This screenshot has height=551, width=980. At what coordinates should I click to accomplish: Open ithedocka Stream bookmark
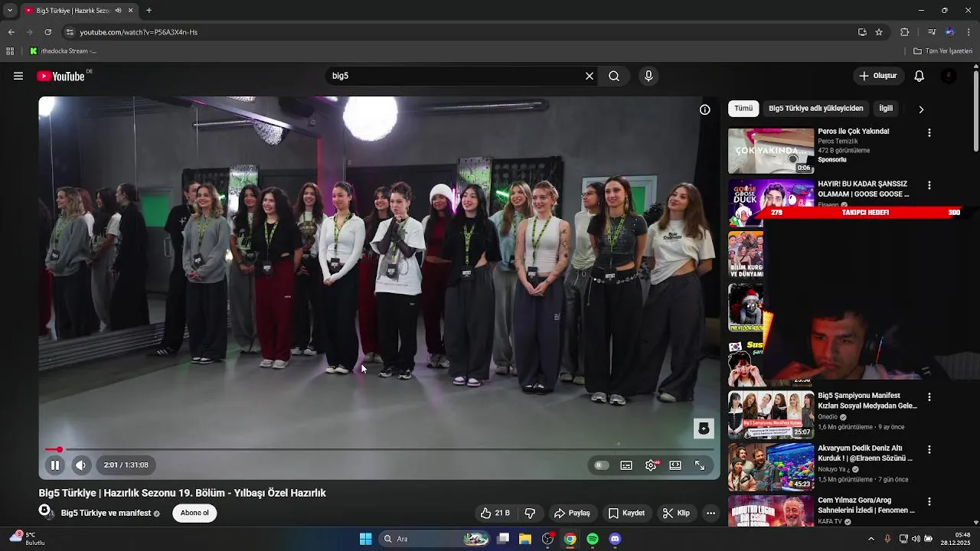pyautogui.click(x=63, y=51)
